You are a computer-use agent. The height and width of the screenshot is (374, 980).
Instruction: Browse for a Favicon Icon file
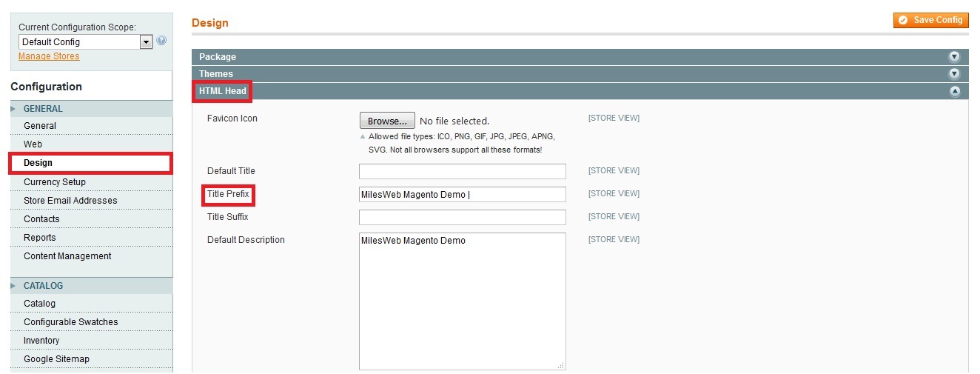[x=387, y=121]
